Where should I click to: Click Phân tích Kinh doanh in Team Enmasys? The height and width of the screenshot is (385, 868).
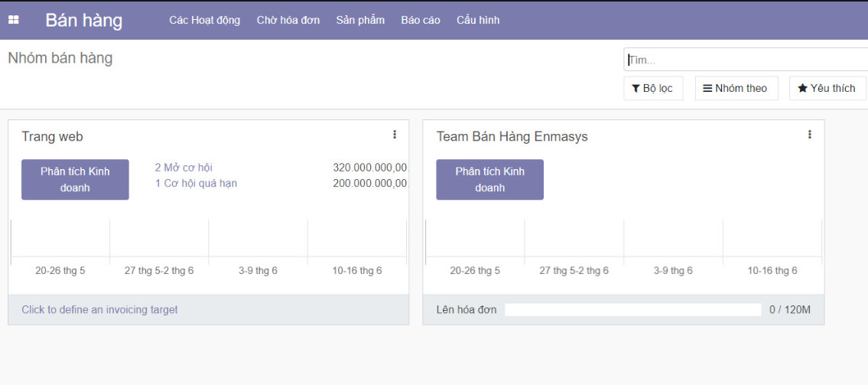pyautogui.click(x=489, y=179)
